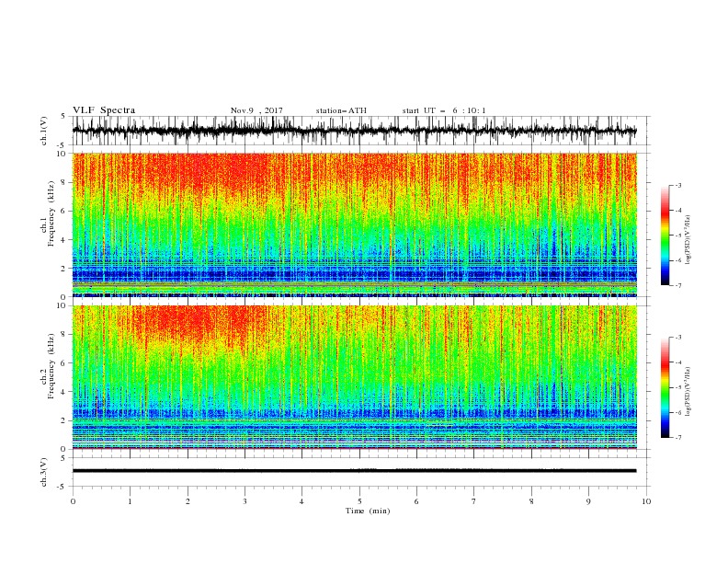
Task: Click the "8" tick on the time axis
Action: pos(531,501)
